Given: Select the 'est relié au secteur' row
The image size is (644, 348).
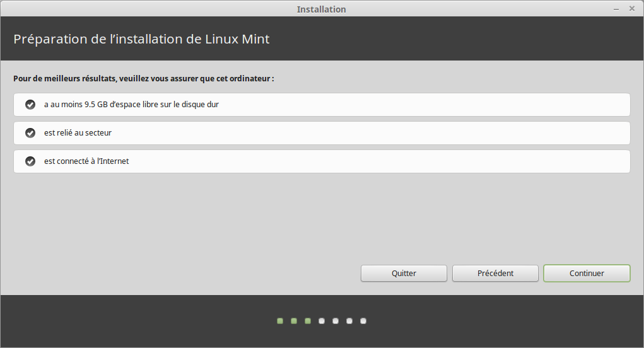Looking at the screenshot, I should [x=322, y=133].
